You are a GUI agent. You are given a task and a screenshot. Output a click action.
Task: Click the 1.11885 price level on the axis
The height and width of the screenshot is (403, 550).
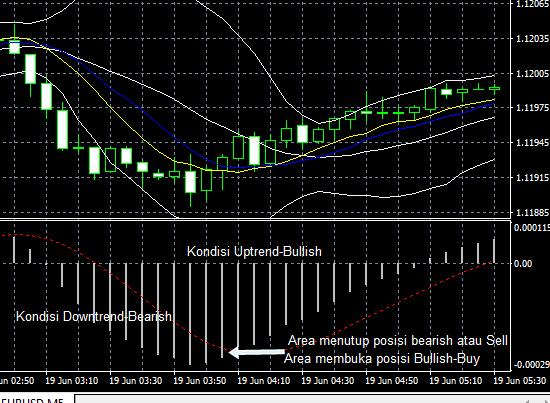tap(532, 213)
